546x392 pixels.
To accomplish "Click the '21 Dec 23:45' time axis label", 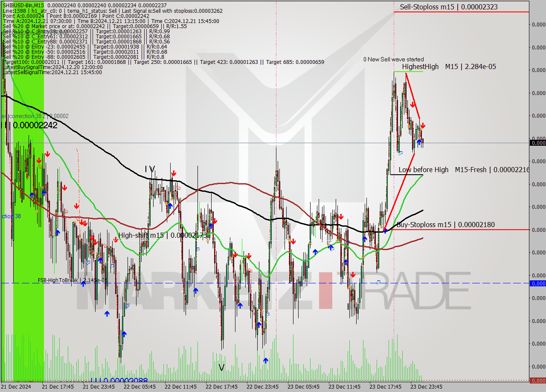I will (x=99, y=387).
